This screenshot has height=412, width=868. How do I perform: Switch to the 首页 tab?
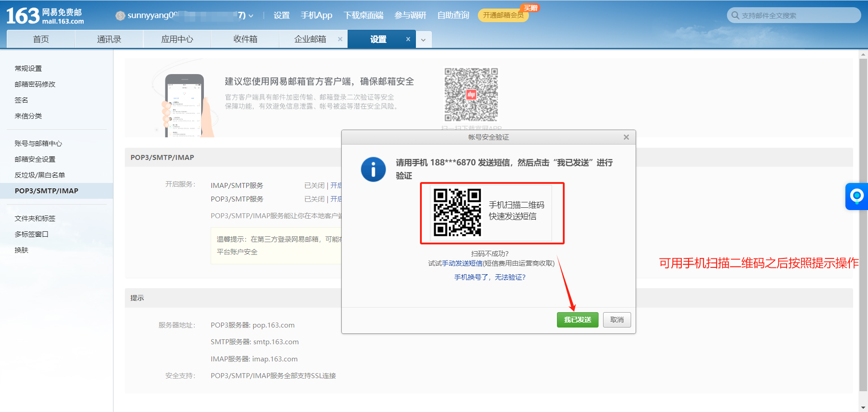tap(41, 39)
